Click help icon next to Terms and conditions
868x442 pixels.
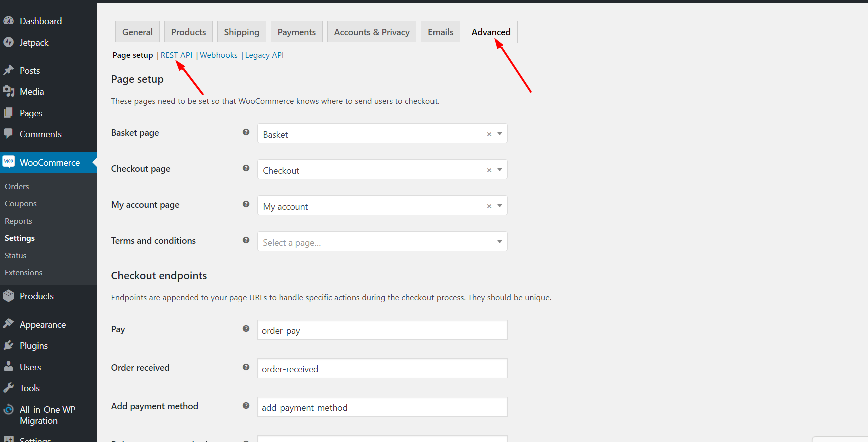(246, 240)
